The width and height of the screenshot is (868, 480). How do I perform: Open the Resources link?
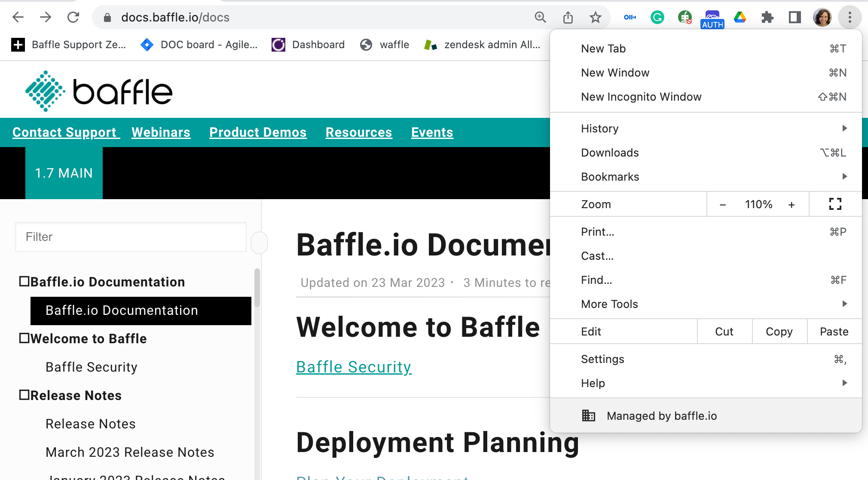point(359,132)
